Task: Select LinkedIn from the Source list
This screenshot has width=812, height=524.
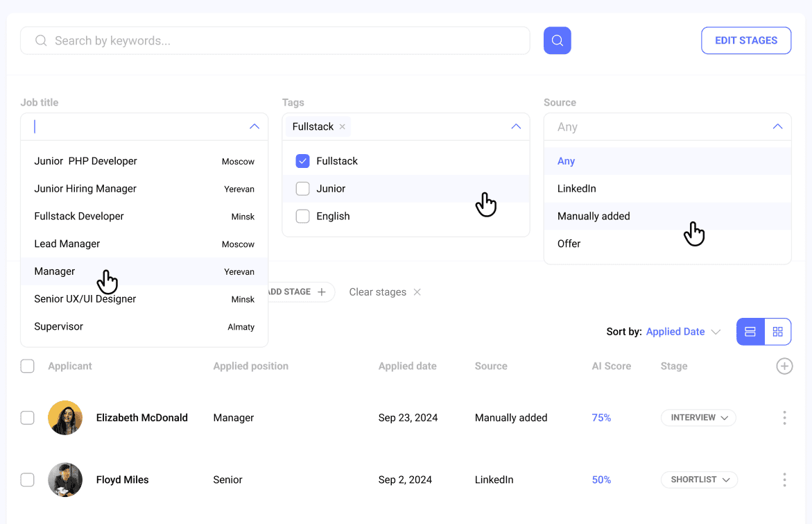Action: (576, 188)
